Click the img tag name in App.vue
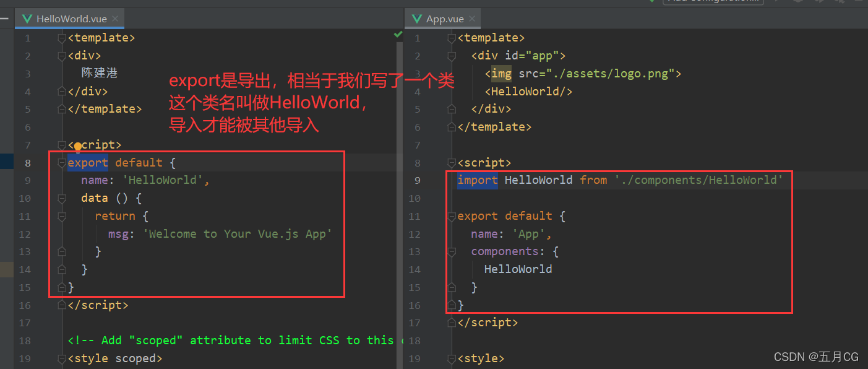 pyautogui.click(x=501, y=74)
